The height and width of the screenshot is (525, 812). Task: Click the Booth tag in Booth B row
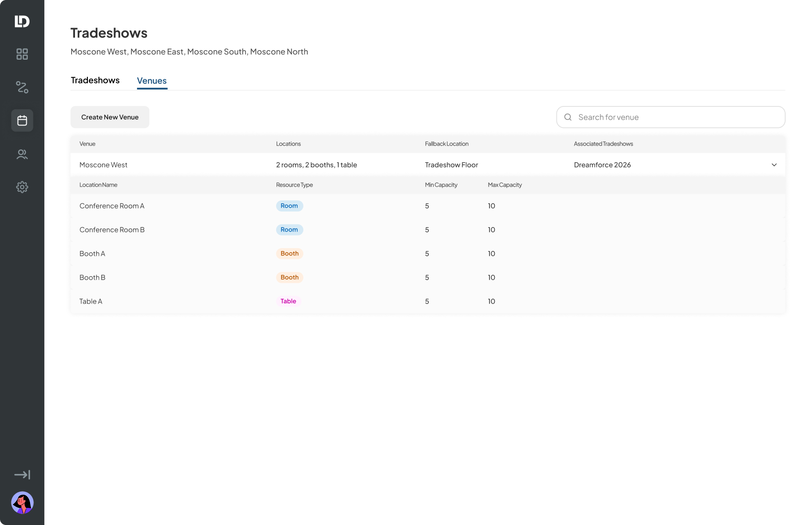tap(289, 277)
